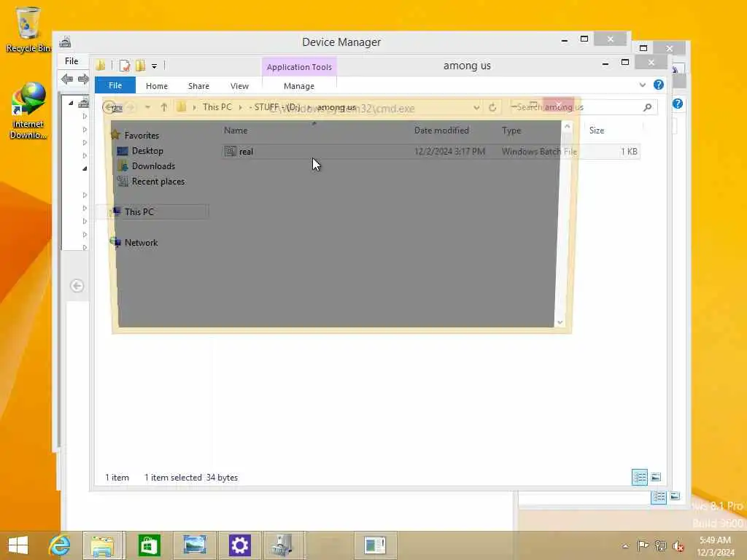Open the blue File tab in Explorer

point(115,85)
